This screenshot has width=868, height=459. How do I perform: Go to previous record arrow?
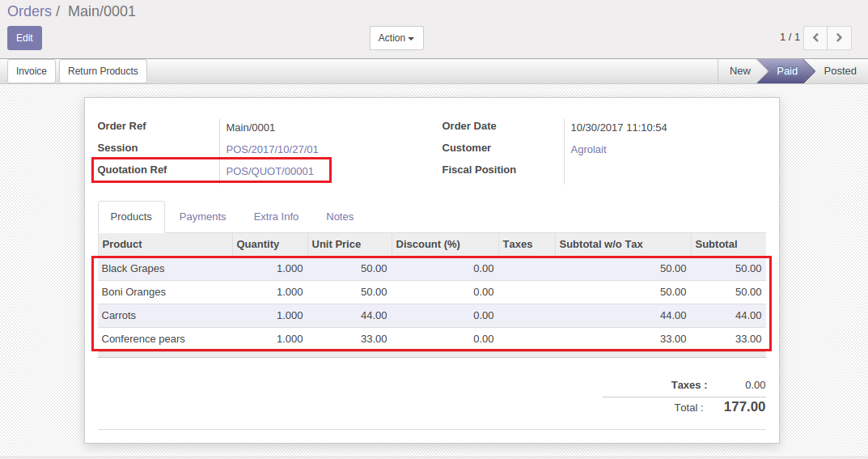(815, 37)
